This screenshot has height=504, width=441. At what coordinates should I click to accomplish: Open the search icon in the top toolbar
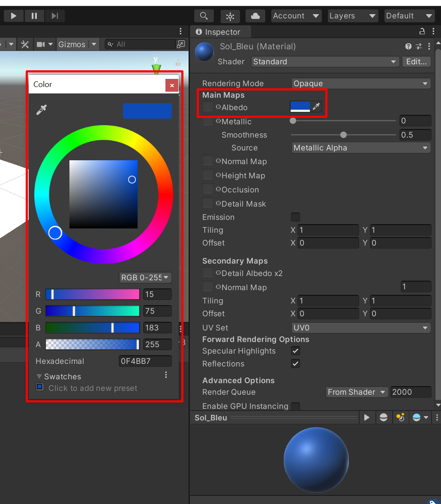point(204,16)
